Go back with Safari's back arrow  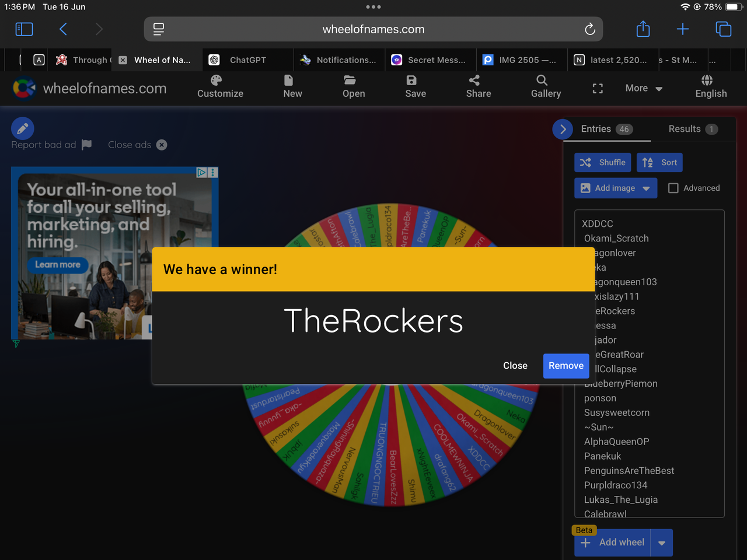click(63, 29)
